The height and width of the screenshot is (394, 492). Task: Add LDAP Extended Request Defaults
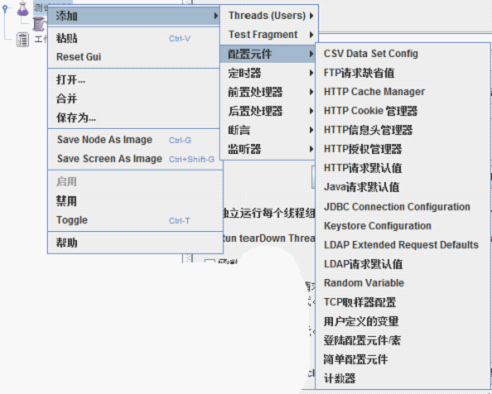403,245
